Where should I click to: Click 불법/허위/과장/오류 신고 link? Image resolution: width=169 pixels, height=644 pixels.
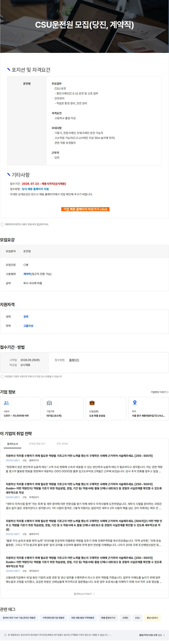tap(151, 635)
